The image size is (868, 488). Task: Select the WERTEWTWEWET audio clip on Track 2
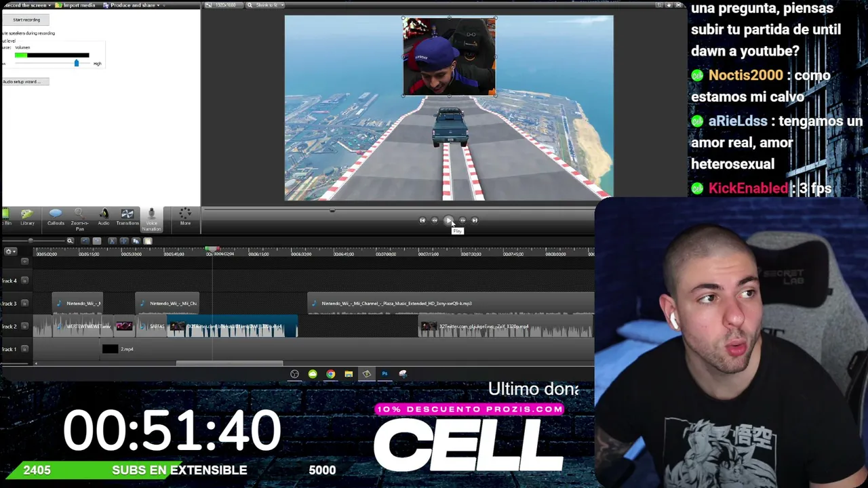pyautogui.click(x=84, y=327)
